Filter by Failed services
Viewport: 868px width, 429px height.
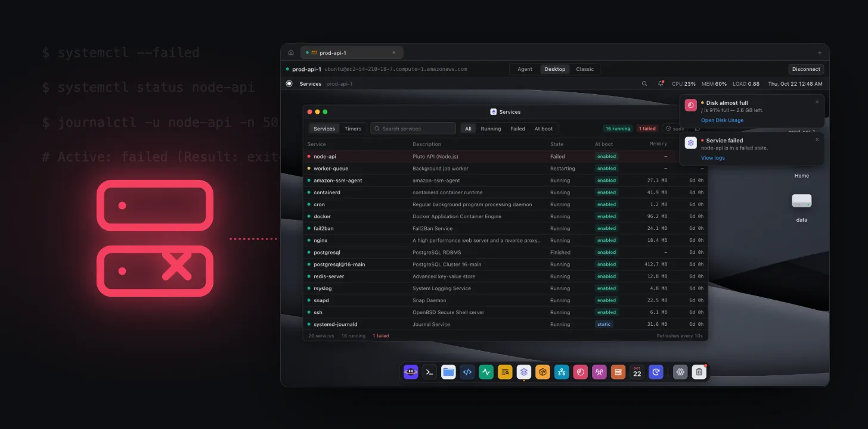point(517,129)
